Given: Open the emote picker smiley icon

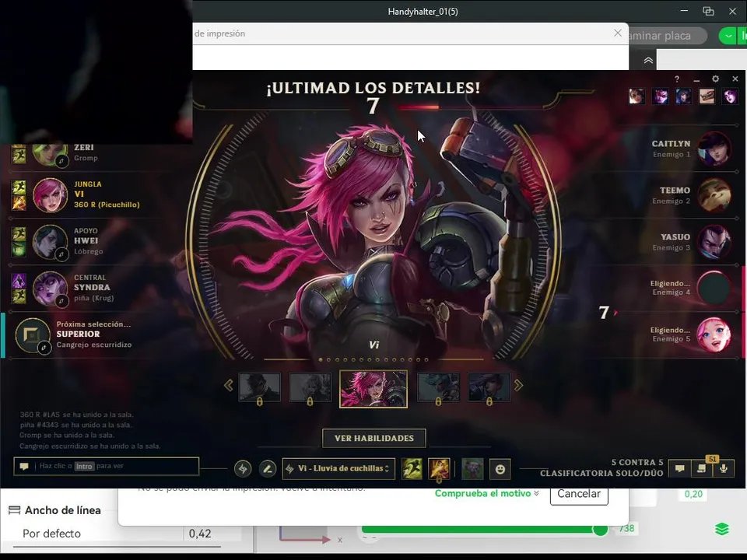Looking at the screenshot, I should point(500,469).
